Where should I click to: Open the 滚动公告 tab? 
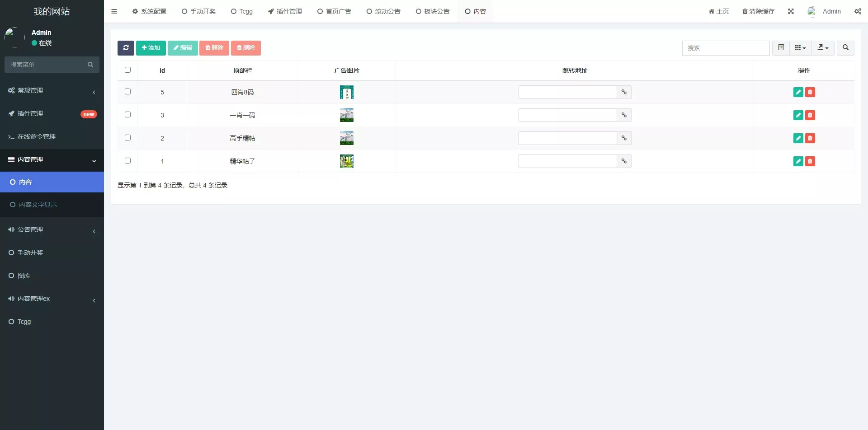(x=383, y=11)
